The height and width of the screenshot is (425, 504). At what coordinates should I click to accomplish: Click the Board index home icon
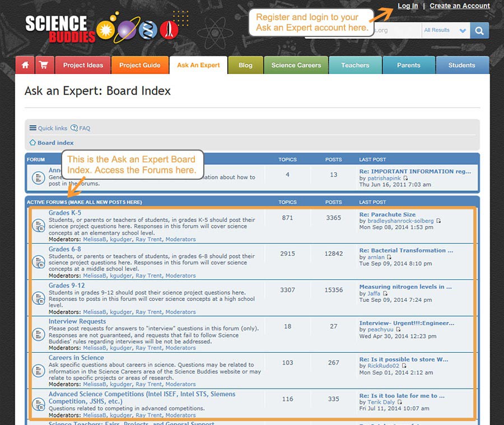[32, 142]
